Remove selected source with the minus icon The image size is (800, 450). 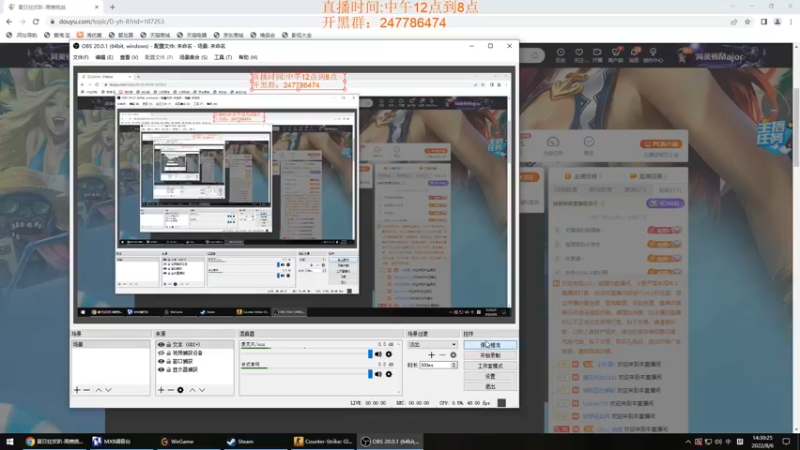click(170, 390)
